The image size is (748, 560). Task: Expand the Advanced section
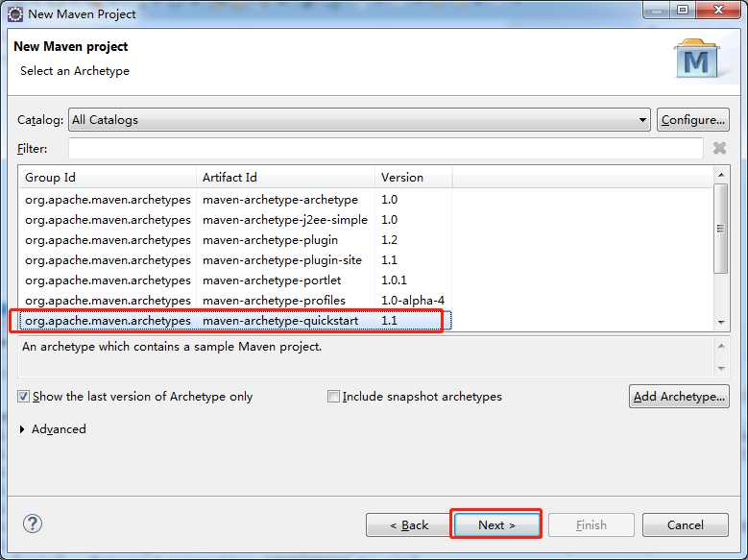22,429
